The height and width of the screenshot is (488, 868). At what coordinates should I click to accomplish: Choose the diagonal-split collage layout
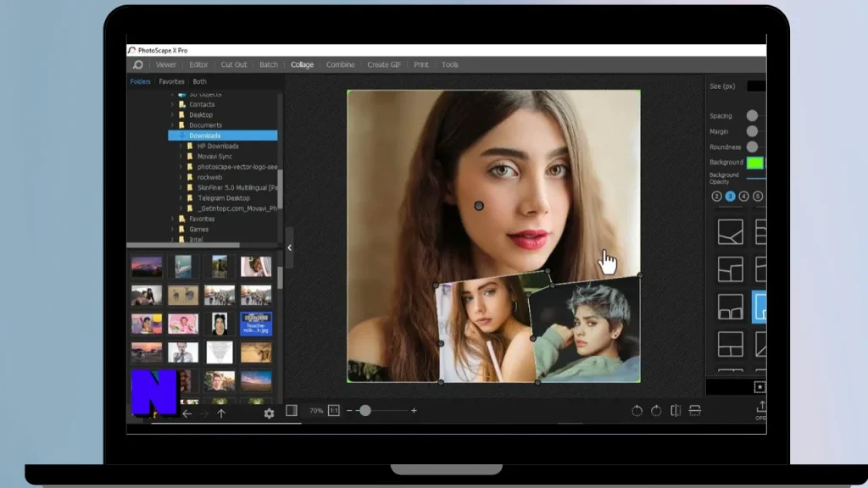tap(730, 232)
